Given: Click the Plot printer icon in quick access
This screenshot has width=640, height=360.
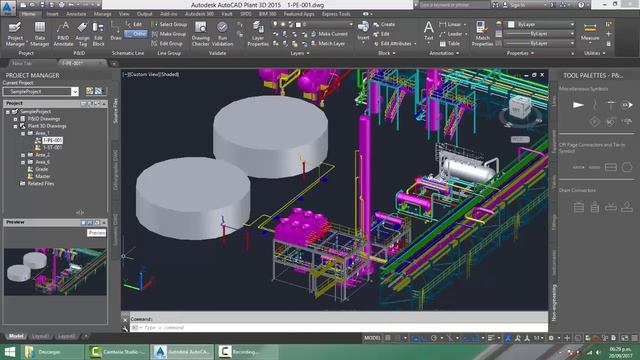Looking at the screenshot, I should [61, 5].
